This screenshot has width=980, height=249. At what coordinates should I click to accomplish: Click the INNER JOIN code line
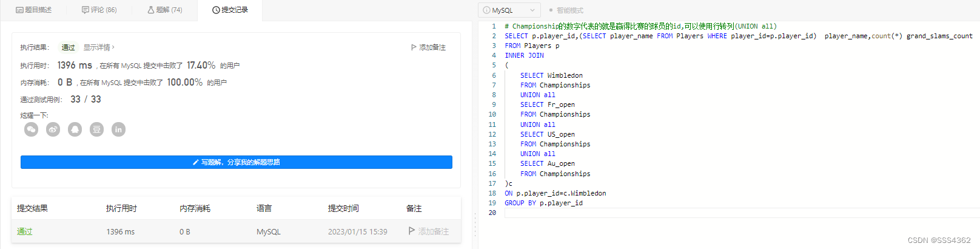(x=525, y=55)
